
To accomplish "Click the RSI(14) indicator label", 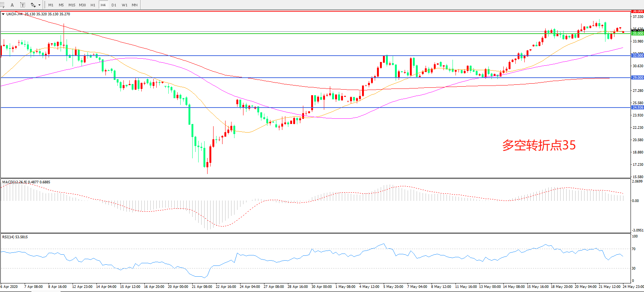I will pos(8,237).
